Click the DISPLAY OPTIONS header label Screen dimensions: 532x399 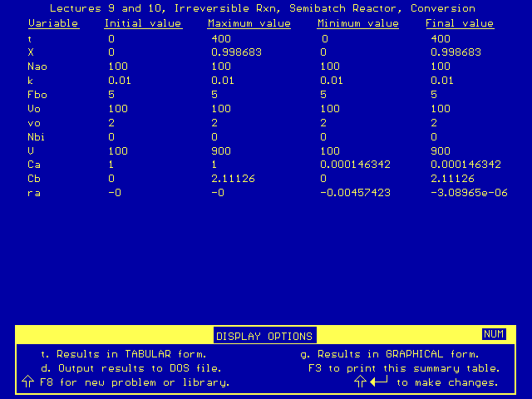[264, 337]
